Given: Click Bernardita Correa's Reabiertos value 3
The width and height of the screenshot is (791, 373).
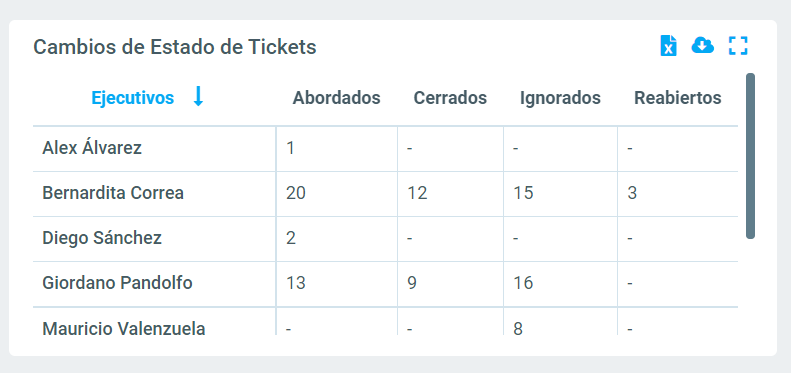Looking at the screenshot, I should [632, 193].
